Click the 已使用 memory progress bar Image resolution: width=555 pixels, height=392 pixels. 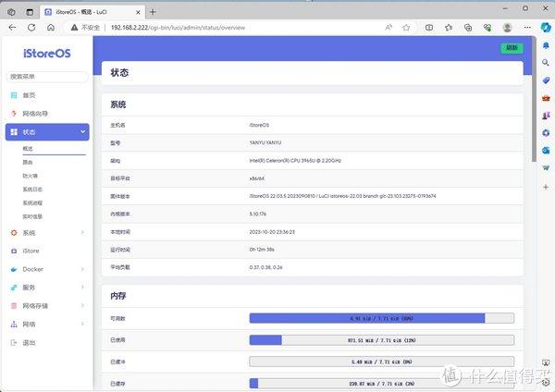click(x=381, y=340)
